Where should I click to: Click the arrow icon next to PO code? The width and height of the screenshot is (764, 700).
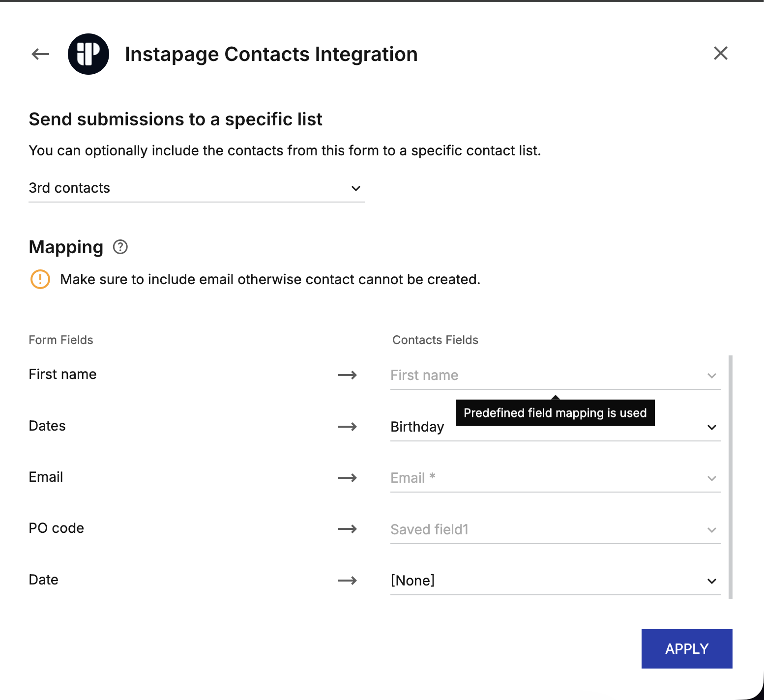tap(348, 529)
